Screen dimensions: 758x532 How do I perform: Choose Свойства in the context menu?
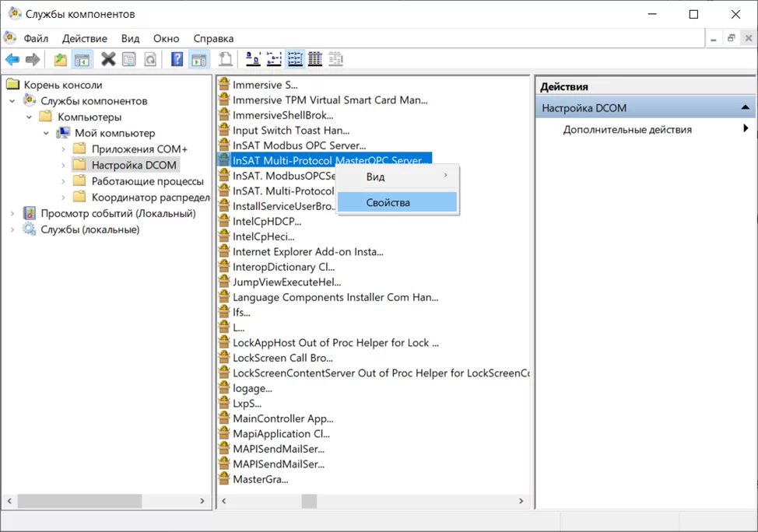point(388,202)
